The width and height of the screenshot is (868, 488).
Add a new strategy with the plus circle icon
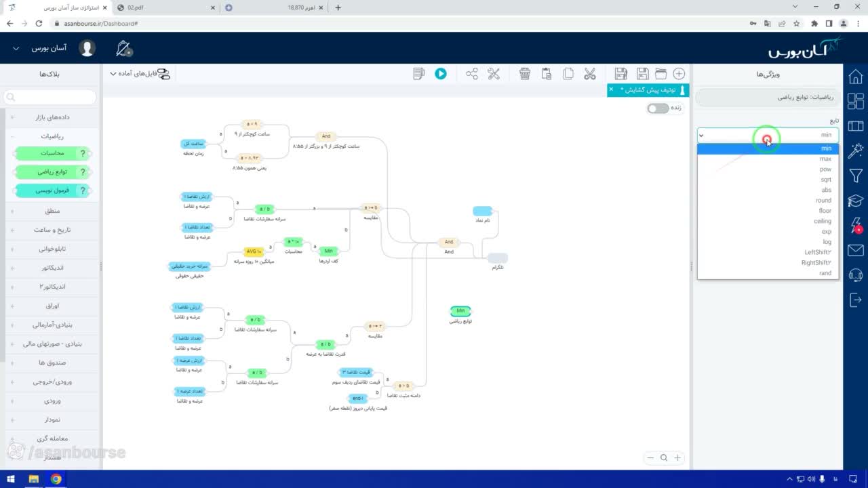point(679,74)
